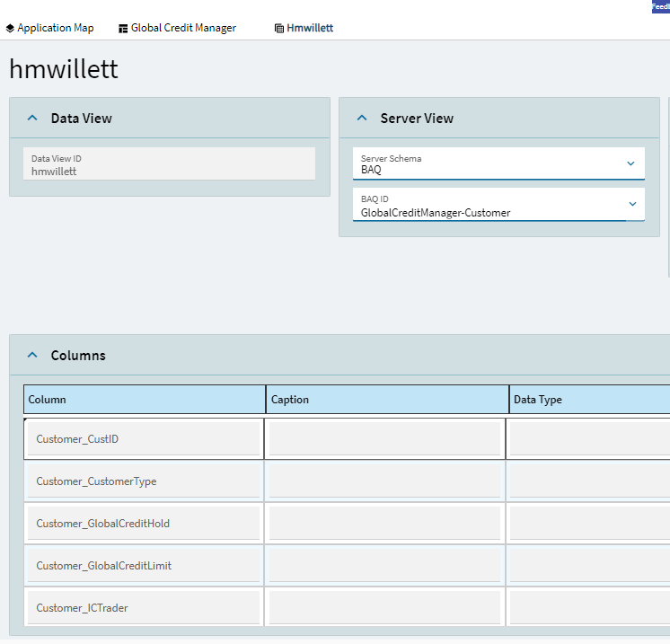Screen dimensions: 670x644
Task: Select the Customer_GlobalCreditHold column cell
Action: [x=144, y=524]
